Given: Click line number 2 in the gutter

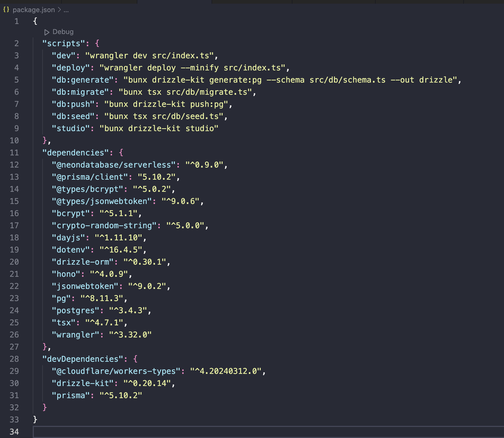Looking at the screenshot, I should 16,44.
